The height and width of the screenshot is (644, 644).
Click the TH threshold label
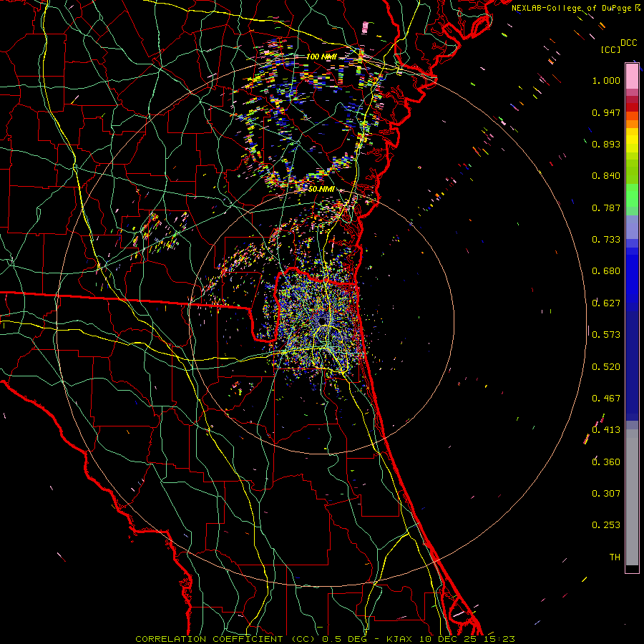coord(615,557)
